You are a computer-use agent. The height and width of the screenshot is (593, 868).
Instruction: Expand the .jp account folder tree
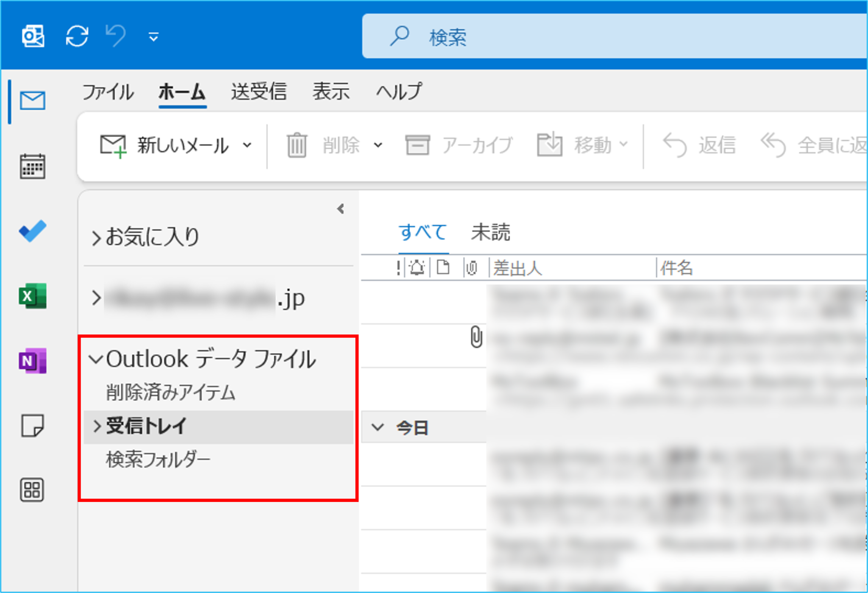pos(96,298)
